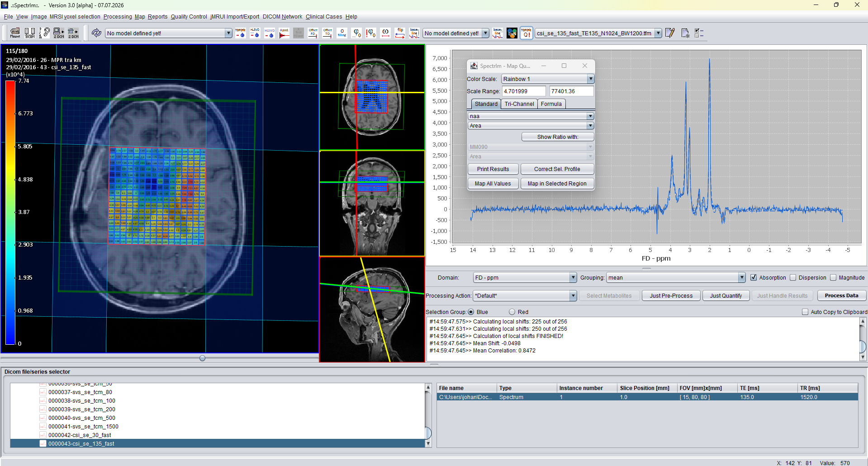868x466 pixels.
Task: Click the TDFDfit Q! quantify icon
Action: click(x=526, y=33)
